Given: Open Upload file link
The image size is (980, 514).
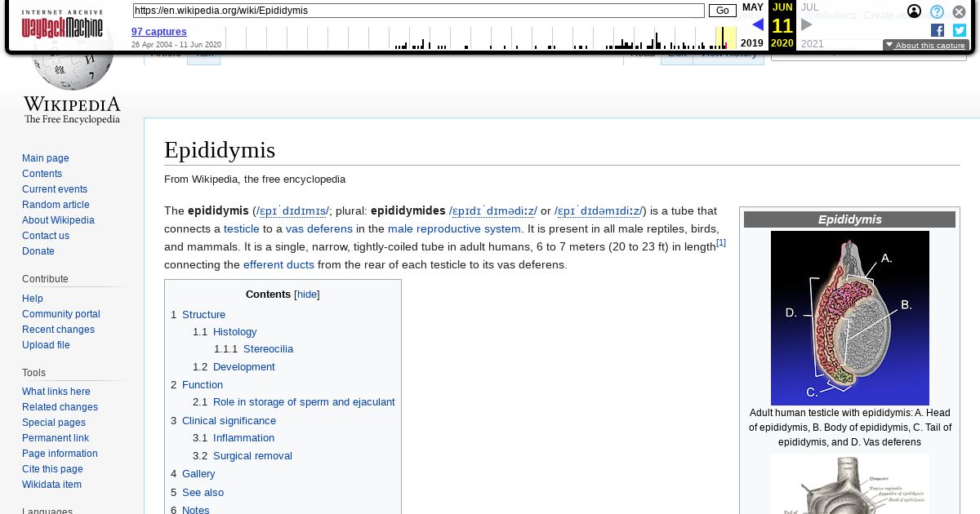Looking at the screenshot, I should (x=46, y=345).
